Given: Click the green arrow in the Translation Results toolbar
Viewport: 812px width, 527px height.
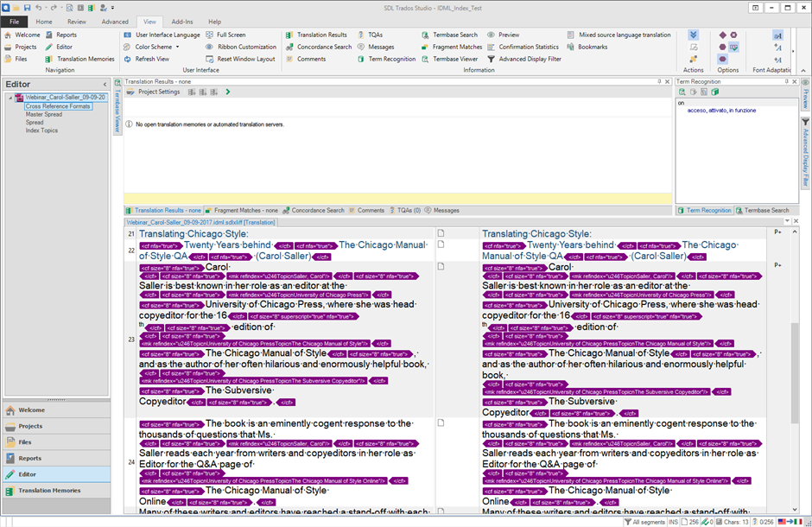Looking at the screenshot, I should [227, 92].
